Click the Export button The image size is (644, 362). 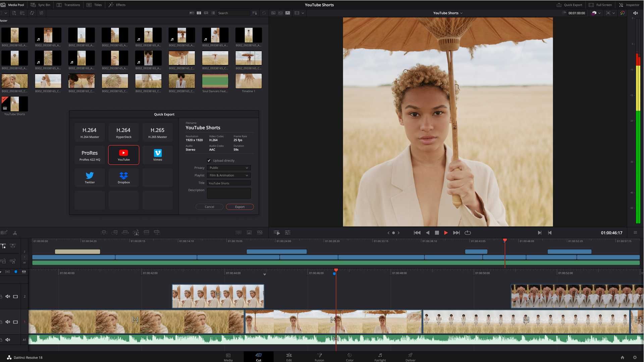239,207
